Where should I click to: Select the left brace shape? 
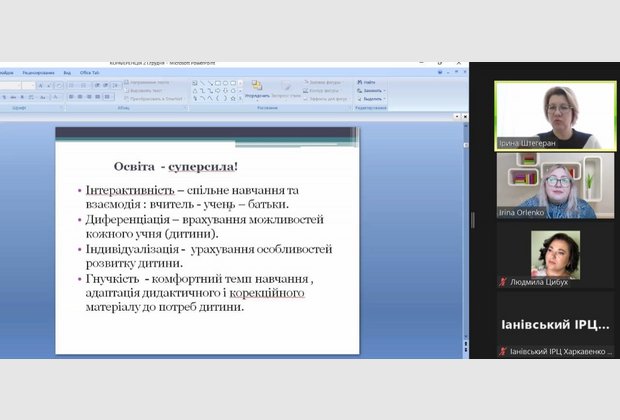(218, 98)
